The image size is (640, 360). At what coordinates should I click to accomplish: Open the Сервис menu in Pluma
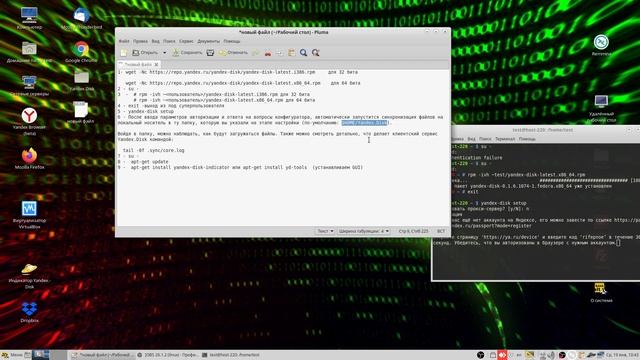coord(186,41)
